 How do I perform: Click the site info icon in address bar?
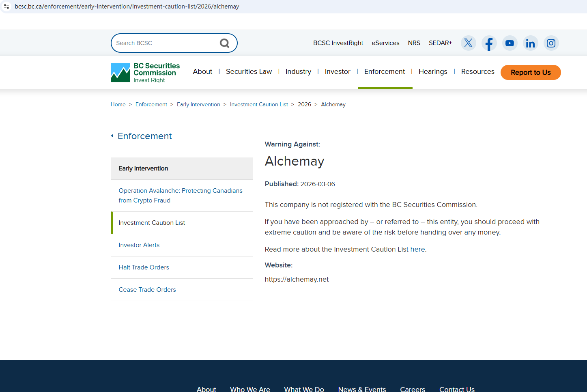6,6
